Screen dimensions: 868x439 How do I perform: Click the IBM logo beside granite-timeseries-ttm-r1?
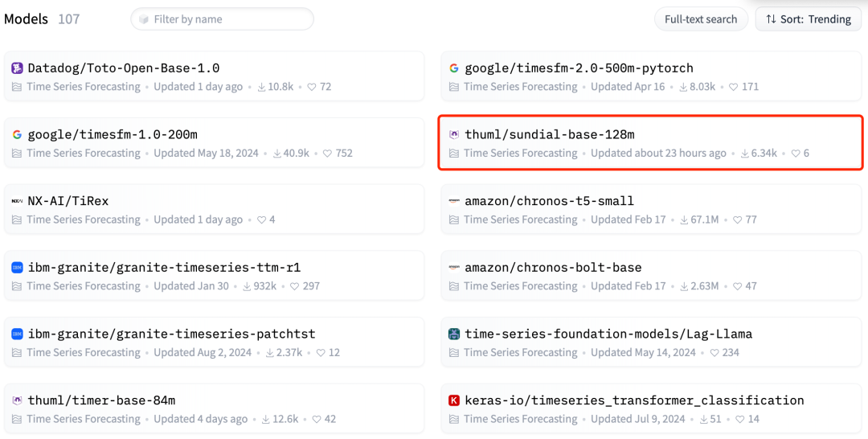point(17,268)
